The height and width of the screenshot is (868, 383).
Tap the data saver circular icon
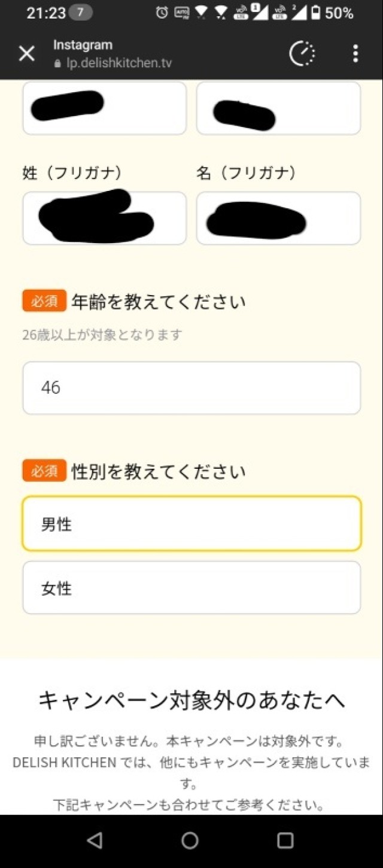click(x=302, y=54)
